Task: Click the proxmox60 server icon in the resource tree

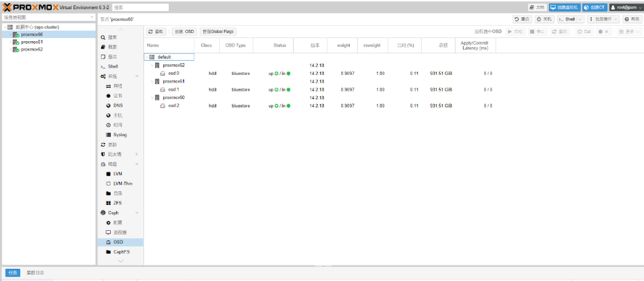Action: (16, 35)
